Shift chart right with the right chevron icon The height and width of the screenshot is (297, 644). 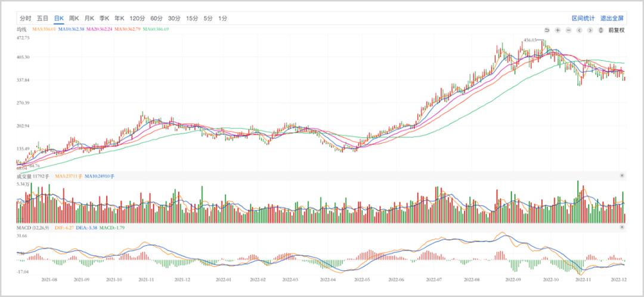click(590, 30)
